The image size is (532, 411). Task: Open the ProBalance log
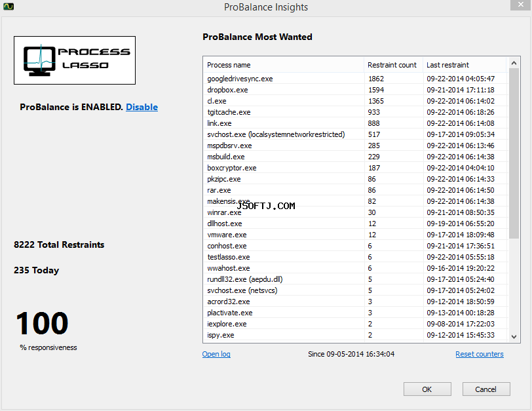tap(216, 354)
